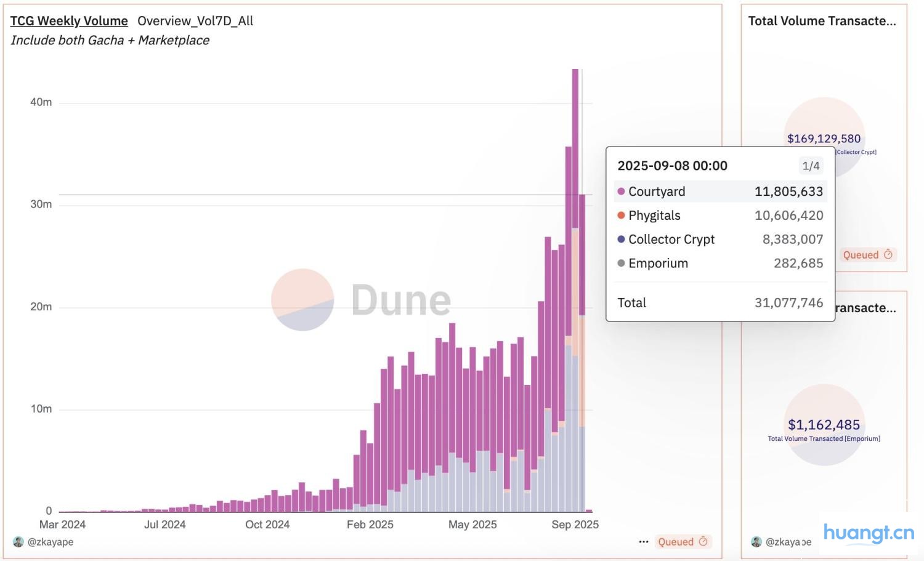Click the Total Volume Transacte... panel title at top right
The width and height of the screenshot is (924, 561).
point(822,21)
